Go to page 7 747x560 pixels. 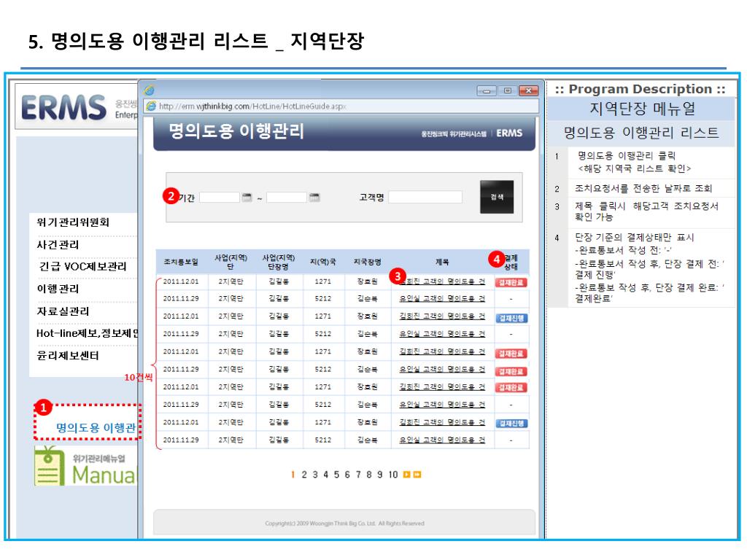358,475
